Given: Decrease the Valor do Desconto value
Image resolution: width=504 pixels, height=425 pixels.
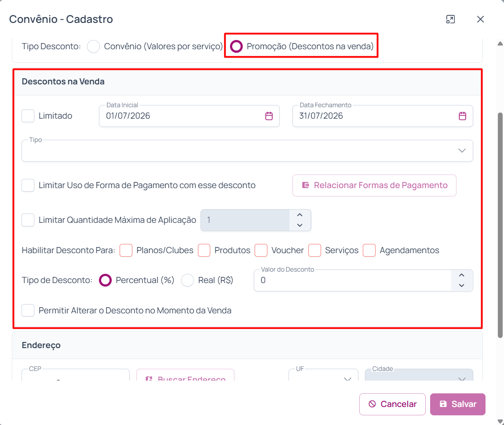Looking at the screenshot, I should tap(462, 285).
